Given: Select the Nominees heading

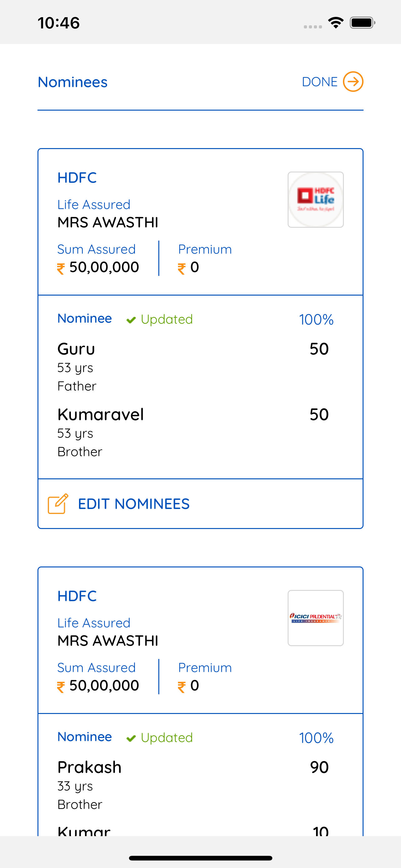Looking at the screenshot, I should [73, 82].
